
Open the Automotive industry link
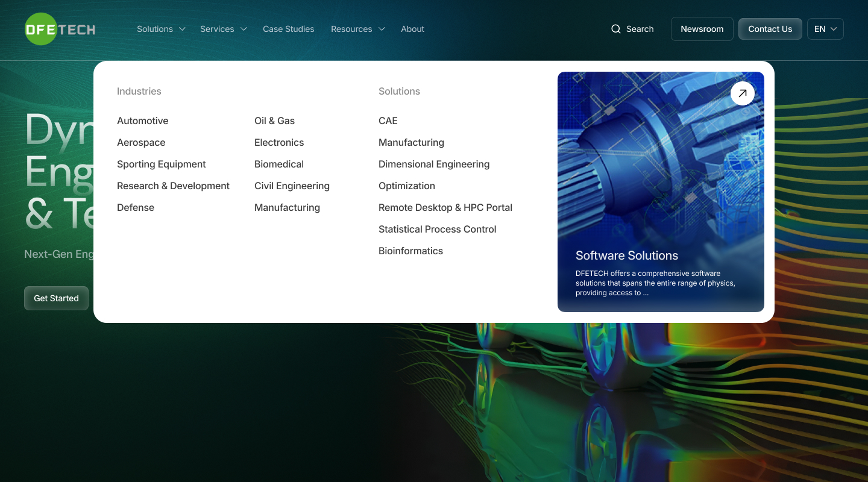pyautogui.click(x=143, y=120)
